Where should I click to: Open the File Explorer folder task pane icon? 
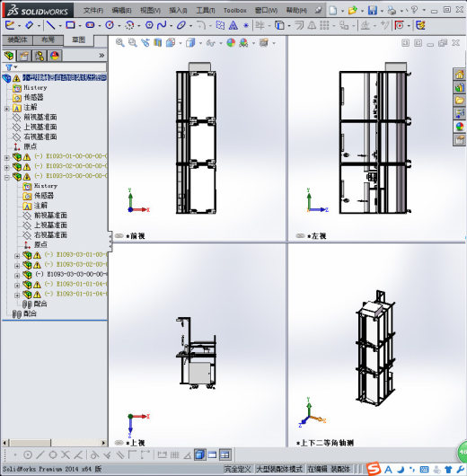[x=460, y=101]
